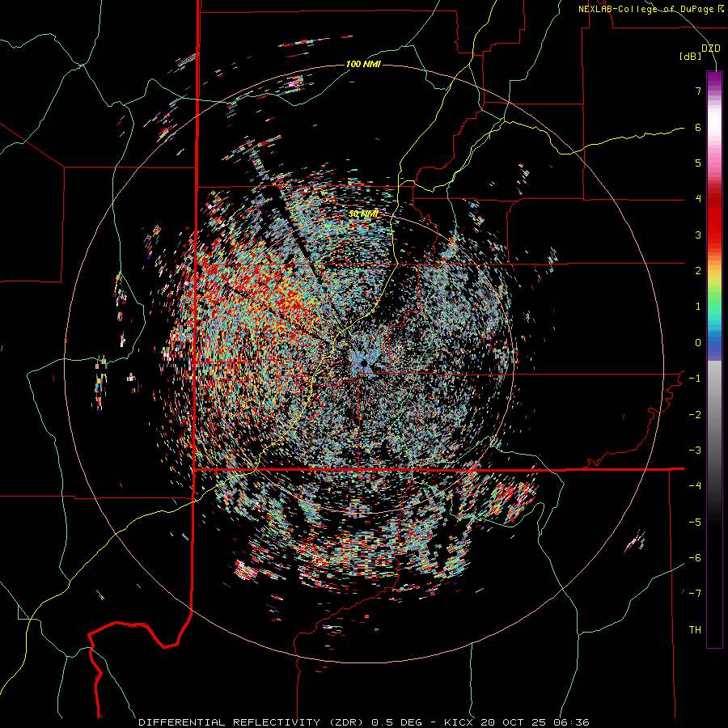Click the [dB] units label
Viewport: 728px width, 728px height.
[x=691, y=57]
